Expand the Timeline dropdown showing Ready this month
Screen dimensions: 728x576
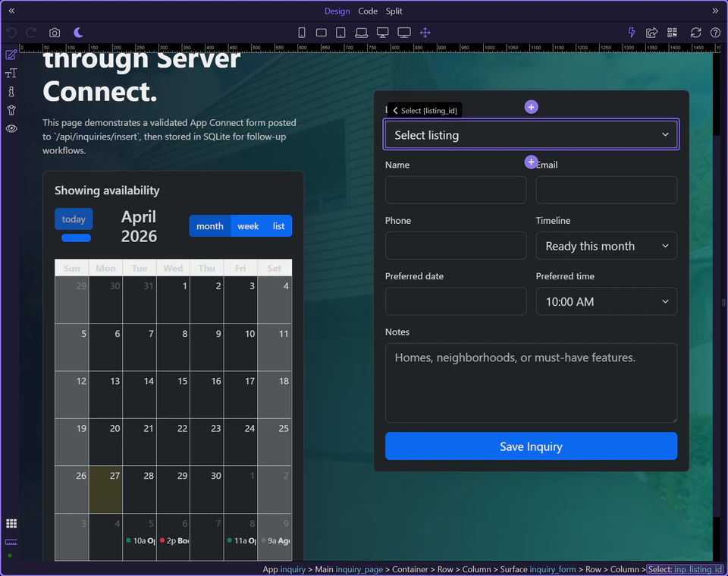coord(606,245)
